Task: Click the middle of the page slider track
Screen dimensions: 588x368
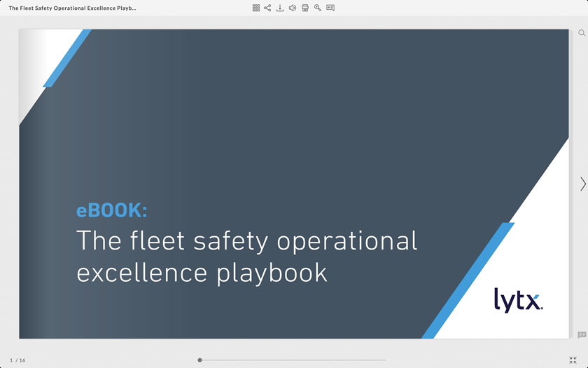Action: (x=293, y=360)
